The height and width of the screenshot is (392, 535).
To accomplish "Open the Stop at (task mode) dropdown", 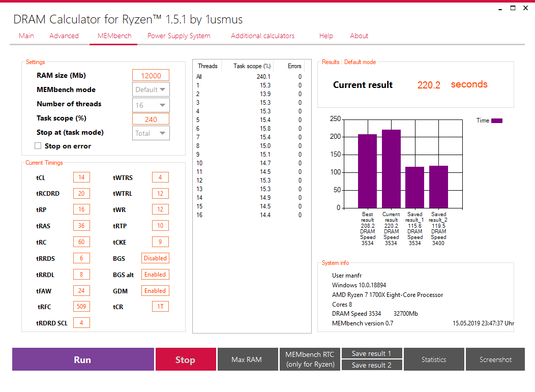I will pos(151,133).
